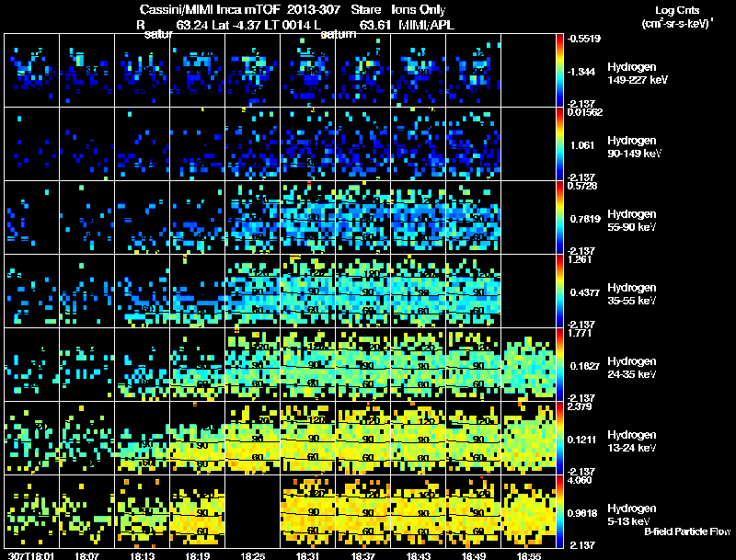Screen dimensions: 736x560
Task: Open the 55-90 keV panel at 18:31
Action: pos(308,218)
